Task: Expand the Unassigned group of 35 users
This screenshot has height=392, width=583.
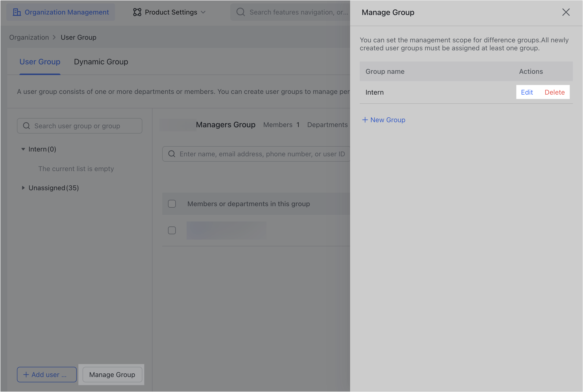Action: click(x=23, y=188)
